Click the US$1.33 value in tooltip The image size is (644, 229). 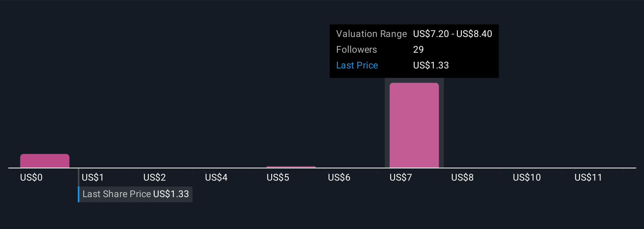(431, 65)
